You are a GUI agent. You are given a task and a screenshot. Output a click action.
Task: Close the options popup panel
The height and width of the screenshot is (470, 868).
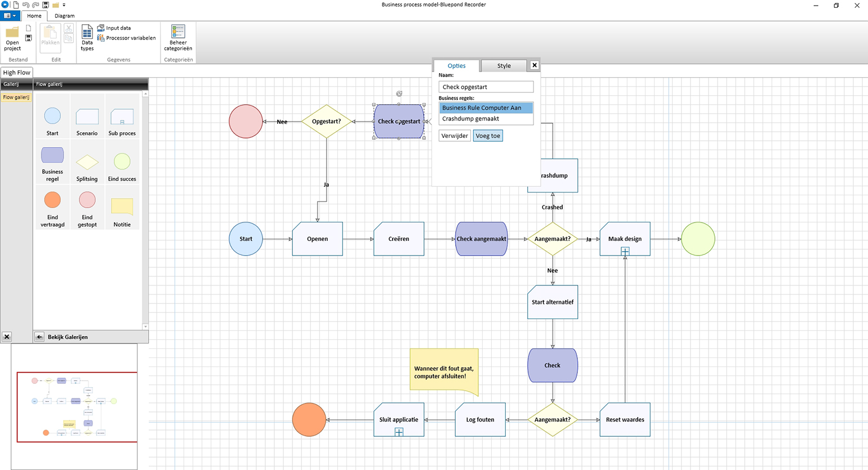[x=535, y=65]
